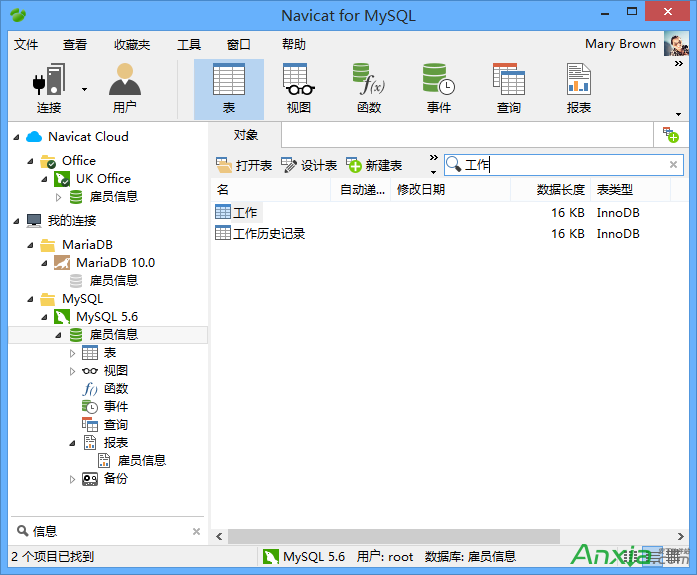Expand the 表 tree node

(x=72, y=353)
